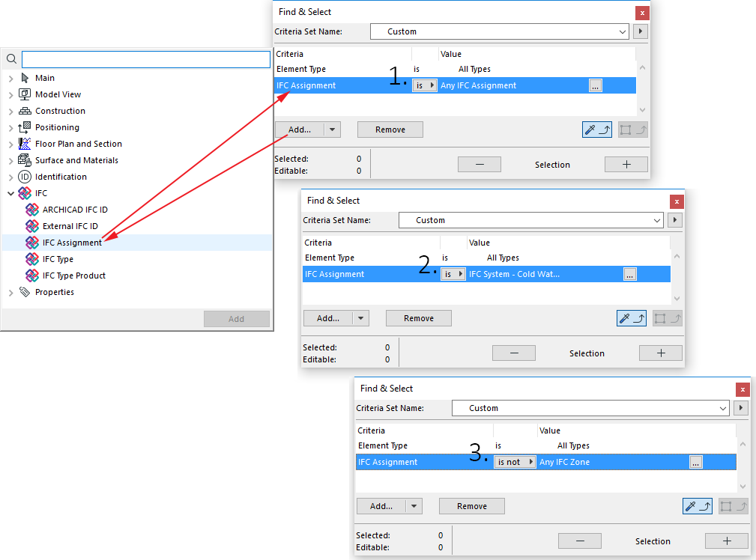Open the Add dropdown arrow in dialog 2
Screen dimensions: 756x560
[360, 318]
